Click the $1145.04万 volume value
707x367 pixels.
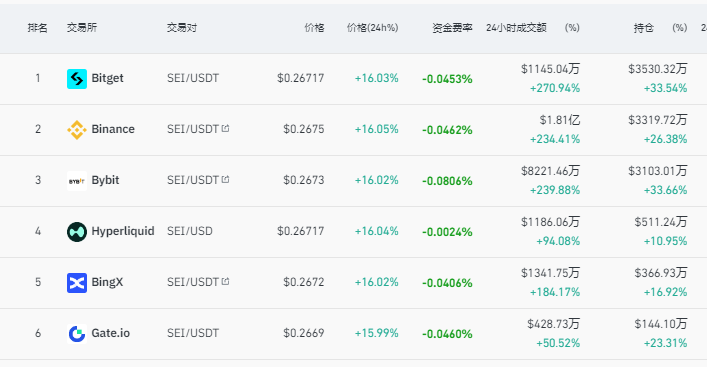click(551, 69)
